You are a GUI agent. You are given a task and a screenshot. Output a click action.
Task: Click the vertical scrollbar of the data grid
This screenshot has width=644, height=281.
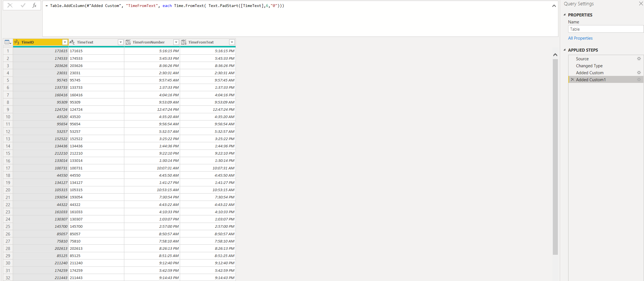point(555,156)
